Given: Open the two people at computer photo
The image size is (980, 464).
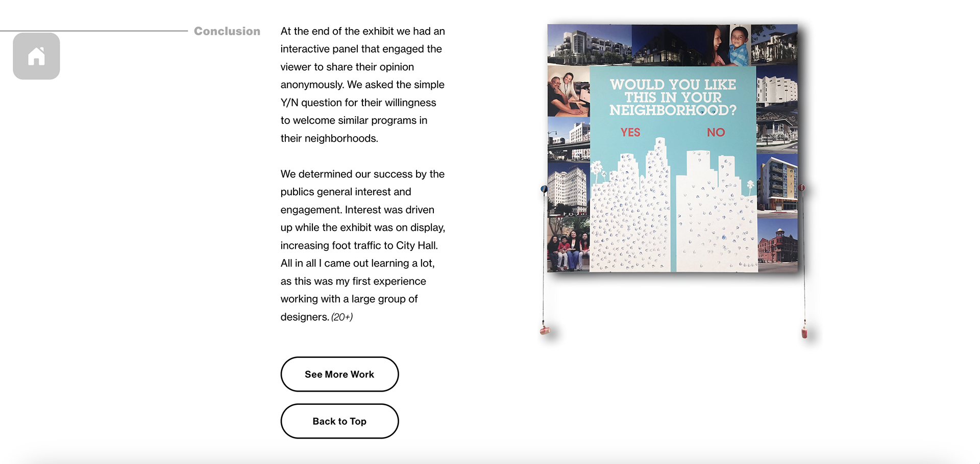Looking at the screenshot, I should point(568,91).
